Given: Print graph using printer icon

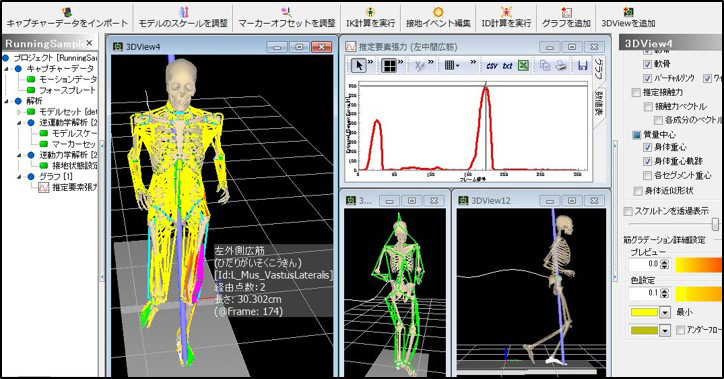Looking at the screenshot, I should coord(561,66).
